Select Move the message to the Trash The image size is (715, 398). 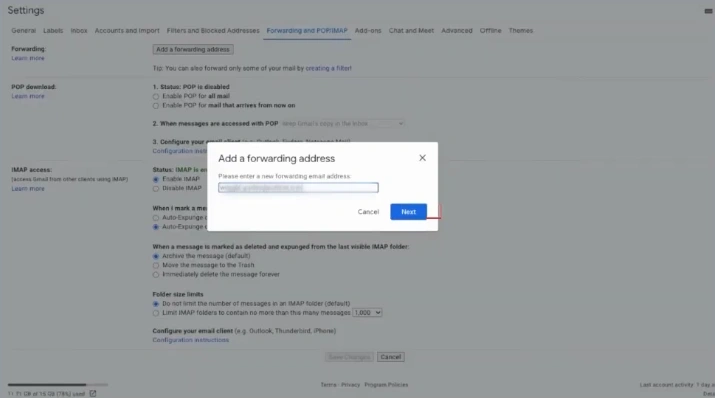[156, 265]
